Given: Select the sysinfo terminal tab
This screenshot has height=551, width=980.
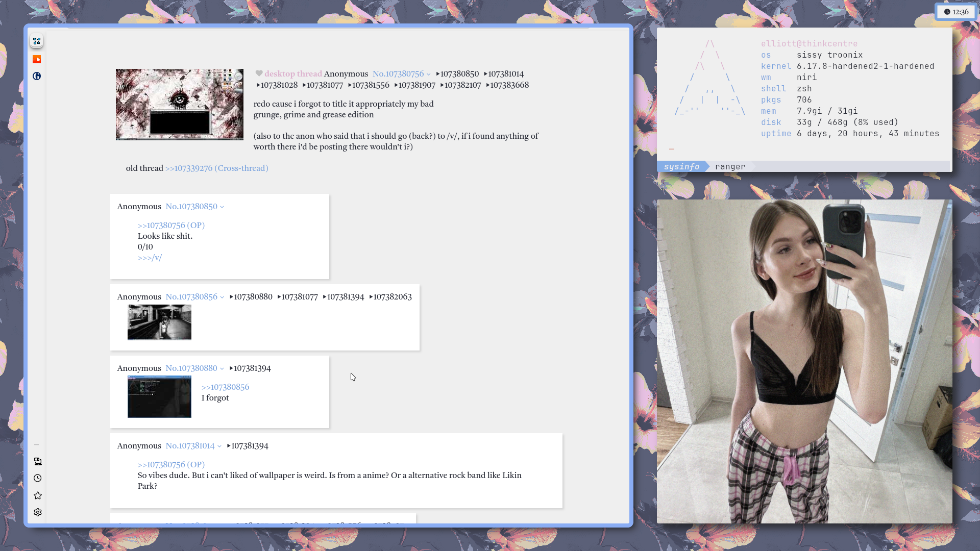Looking at the screenshot, I should click(x=681, y=166).
